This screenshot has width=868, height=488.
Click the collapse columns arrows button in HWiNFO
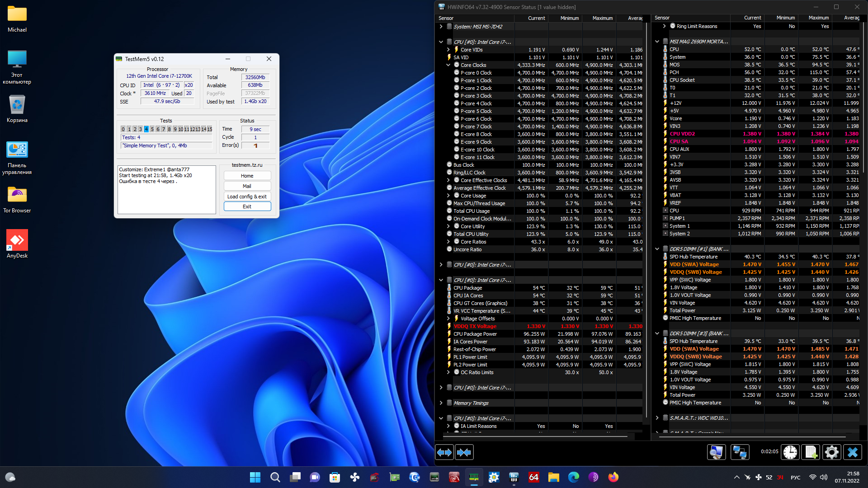[464, 452]
